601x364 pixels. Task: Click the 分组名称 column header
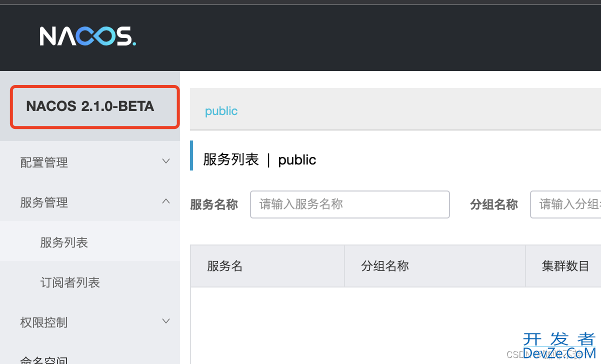435,266
